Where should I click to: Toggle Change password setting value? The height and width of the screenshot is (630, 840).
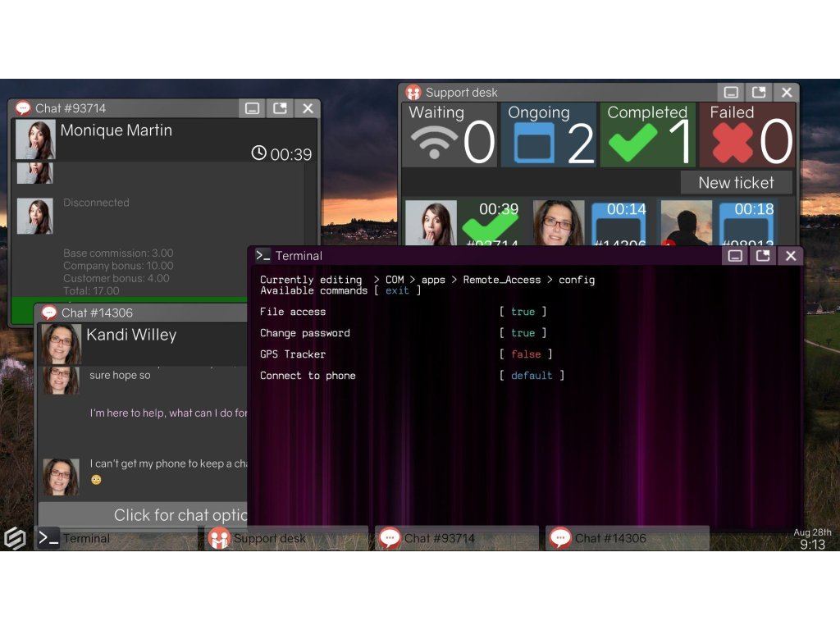click(523, 333)
